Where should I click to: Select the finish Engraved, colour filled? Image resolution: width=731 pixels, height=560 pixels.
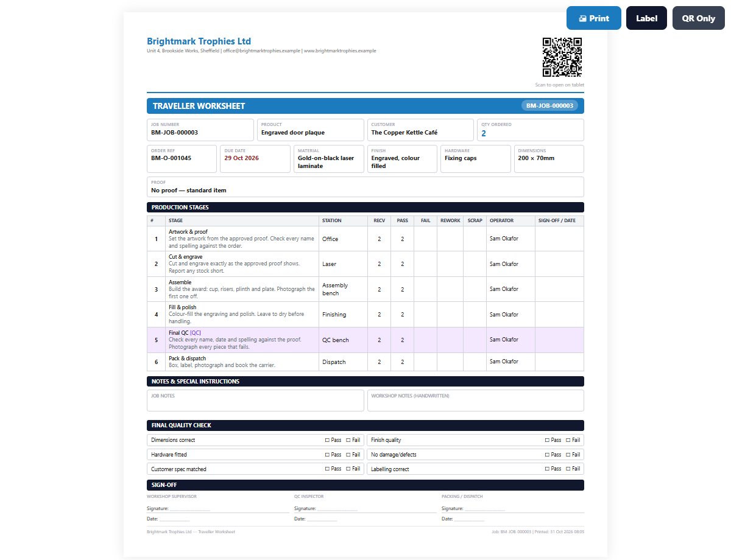(395, 162)
